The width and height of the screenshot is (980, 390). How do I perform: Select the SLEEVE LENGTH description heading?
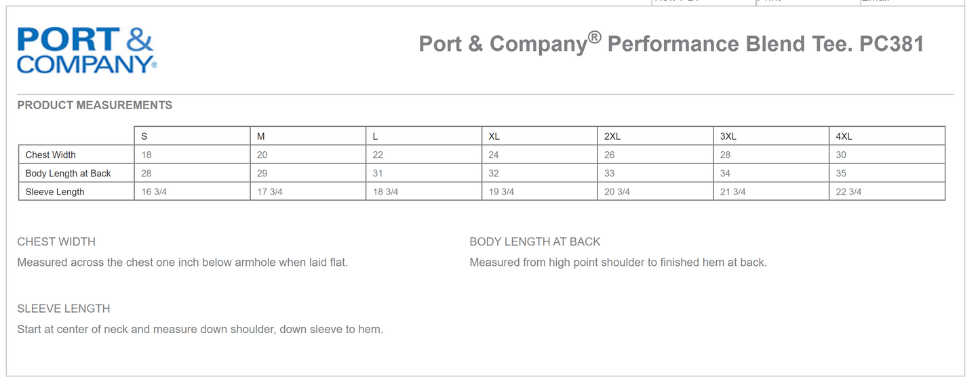point(64,309)
